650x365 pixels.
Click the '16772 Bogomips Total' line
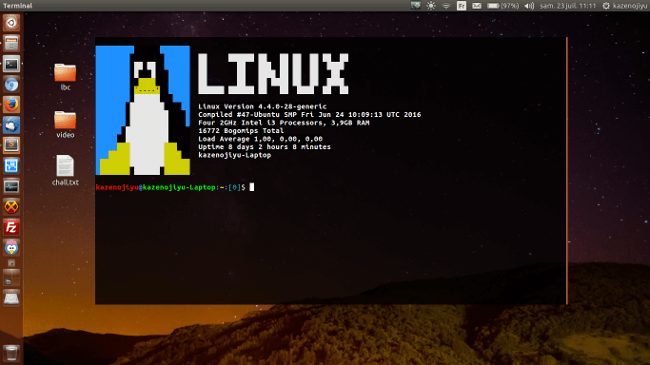pyautogui.click(x=241, y=131)
